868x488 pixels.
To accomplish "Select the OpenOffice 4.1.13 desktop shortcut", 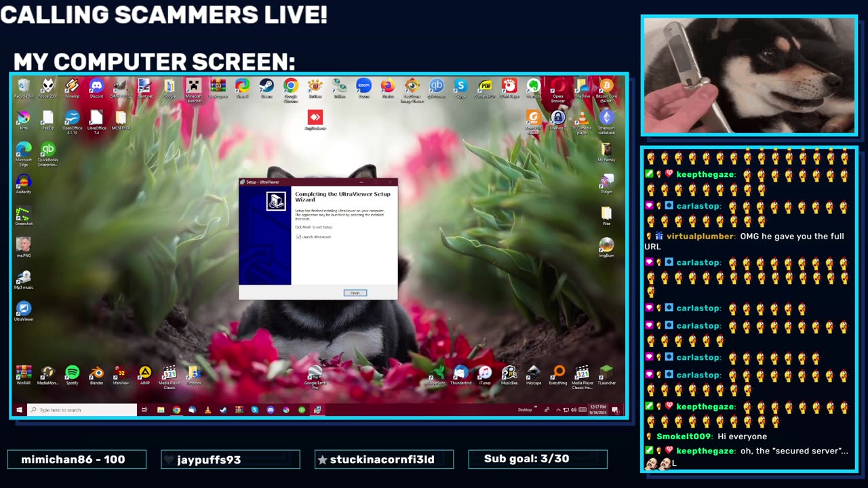I will click(x=72, y=123).
